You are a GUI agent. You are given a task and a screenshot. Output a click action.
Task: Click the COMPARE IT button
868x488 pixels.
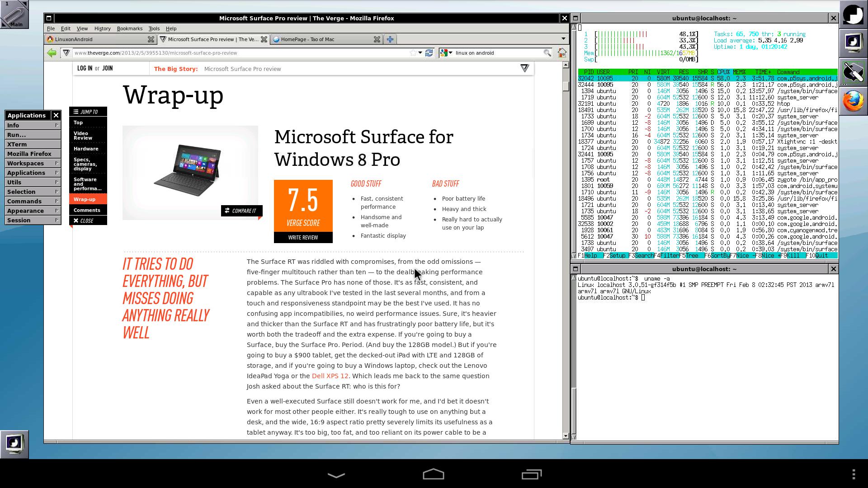[x=241, y=211]
